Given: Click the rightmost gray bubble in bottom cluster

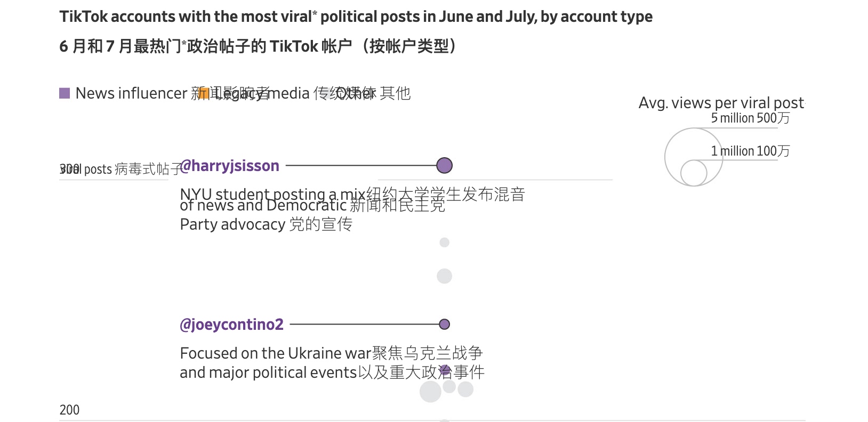Looking at the screenshot, I should click(x=465, y=389).
